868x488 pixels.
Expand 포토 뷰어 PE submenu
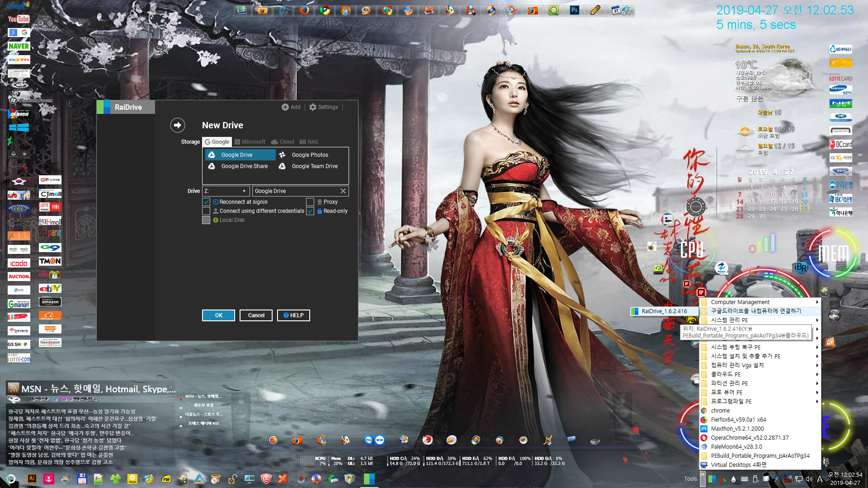759,392
